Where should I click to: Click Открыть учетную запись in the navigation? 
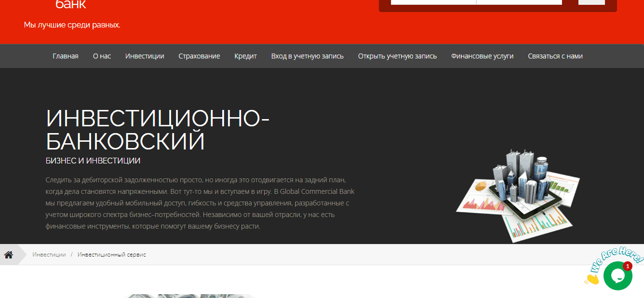[397, 56]
